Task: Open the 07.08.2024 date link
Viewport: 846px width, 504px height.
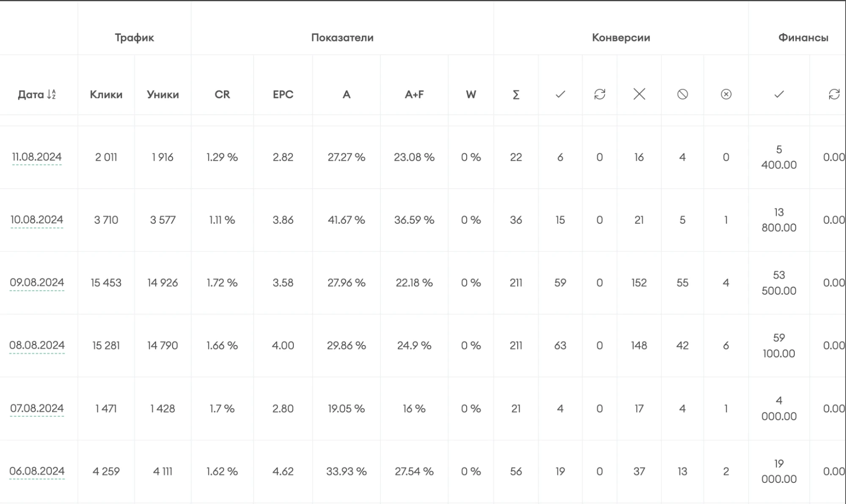Action: click(x=37, y=408)
